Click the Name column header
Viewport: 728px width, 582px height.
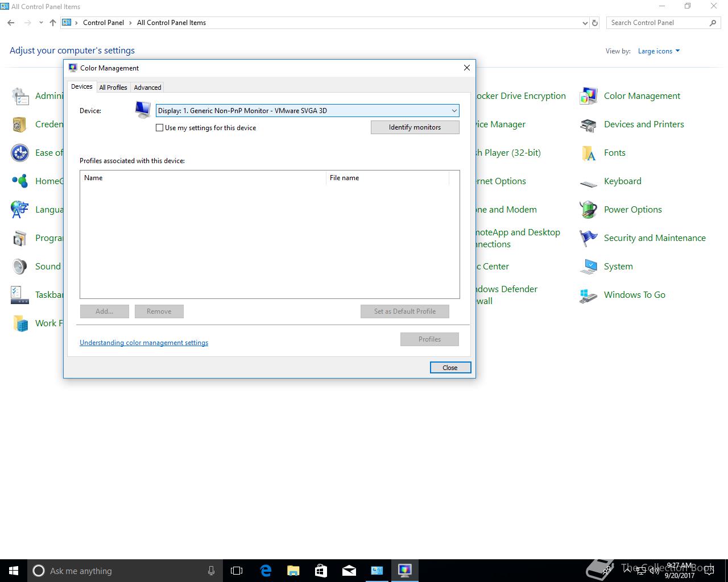(x=203, y=178)
